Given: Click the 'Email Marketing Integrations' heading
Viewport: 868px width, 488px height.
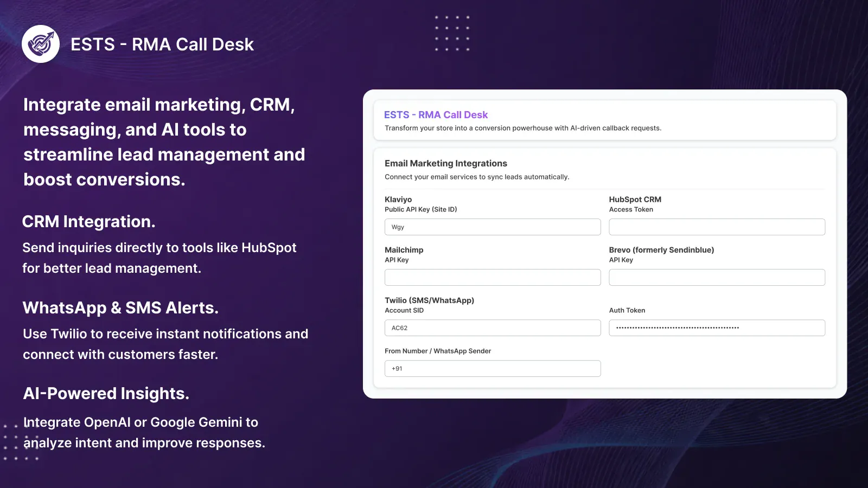Looking at the screenshot, I should point(446,163).
